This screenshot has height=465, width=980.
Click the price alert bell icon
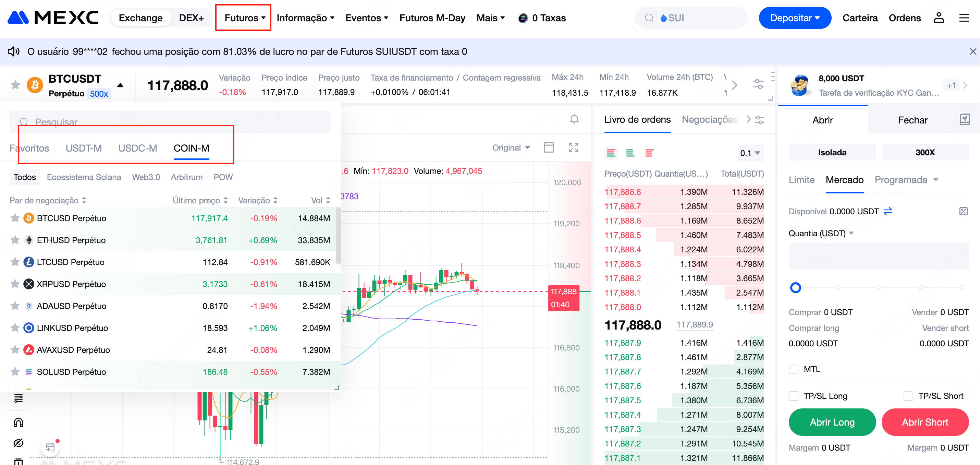[574, 120]
